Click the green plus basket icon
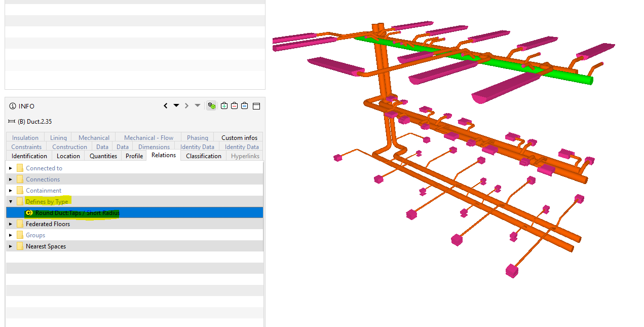This screenshot has height=327, width=644. pos(224,106)
